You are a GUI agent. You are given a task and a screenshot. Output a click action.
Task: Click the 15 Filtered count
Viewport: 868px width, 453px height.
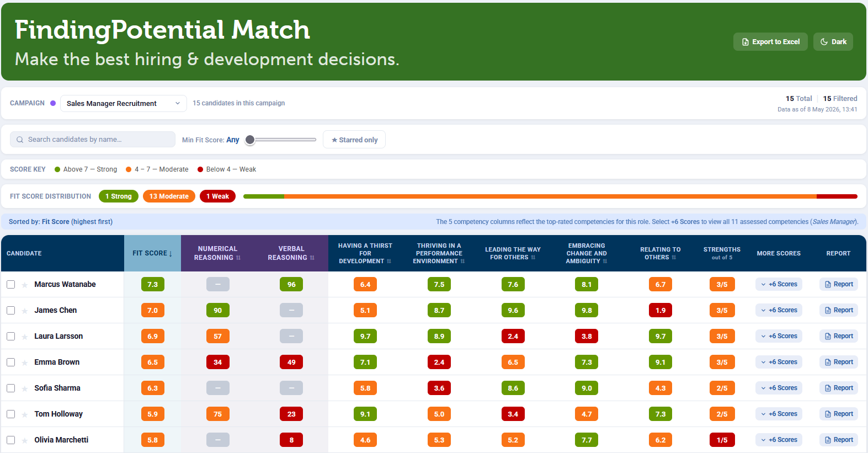click(840, 99)
